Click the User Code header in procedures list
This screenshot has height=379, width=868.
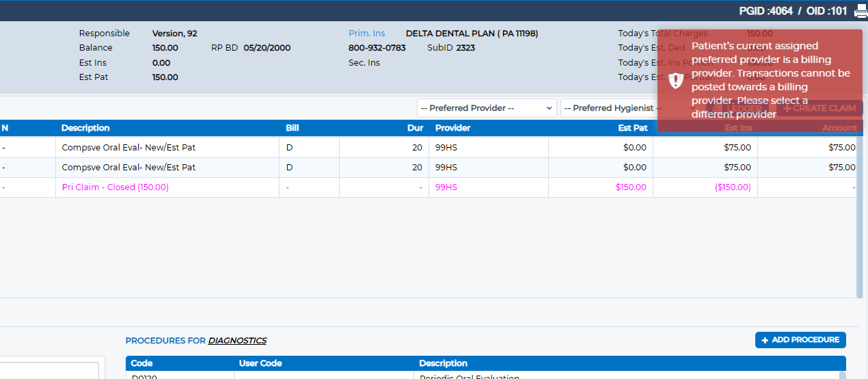[x=260, y=363]
